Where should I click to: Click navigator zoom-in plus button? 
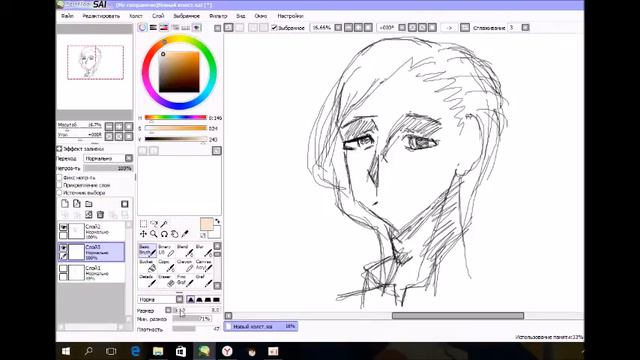point(119,126)
